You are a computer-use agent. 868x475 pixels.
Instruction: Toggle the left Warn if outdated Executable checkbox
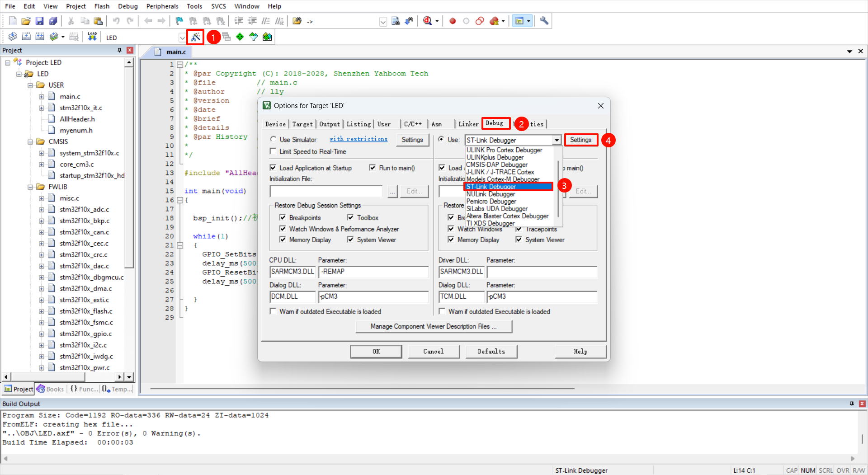pyautogui.click(x=273, y=311)
